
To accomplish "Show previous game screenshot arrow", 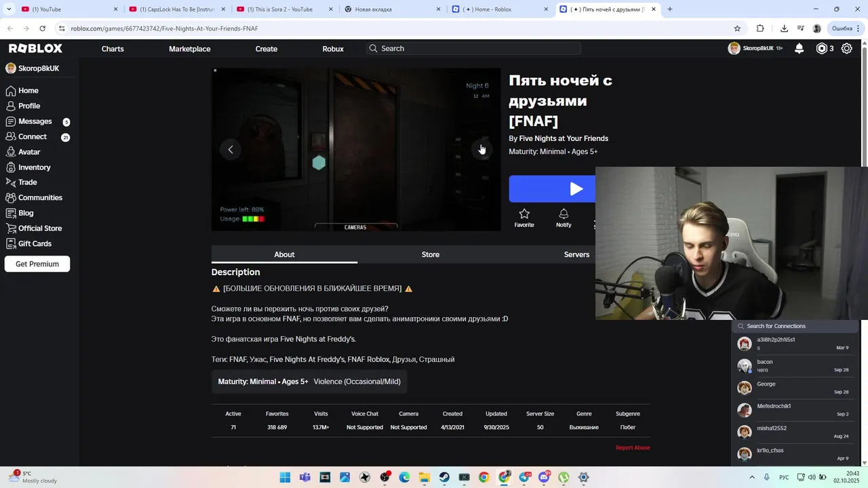I will (231, 149).
